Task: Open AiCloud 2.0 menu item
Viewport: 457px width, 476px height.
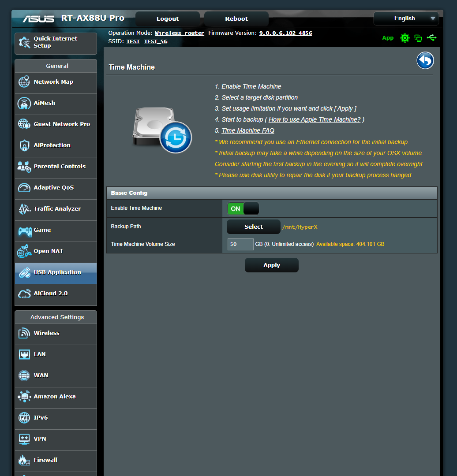Action: pos(56,294)
